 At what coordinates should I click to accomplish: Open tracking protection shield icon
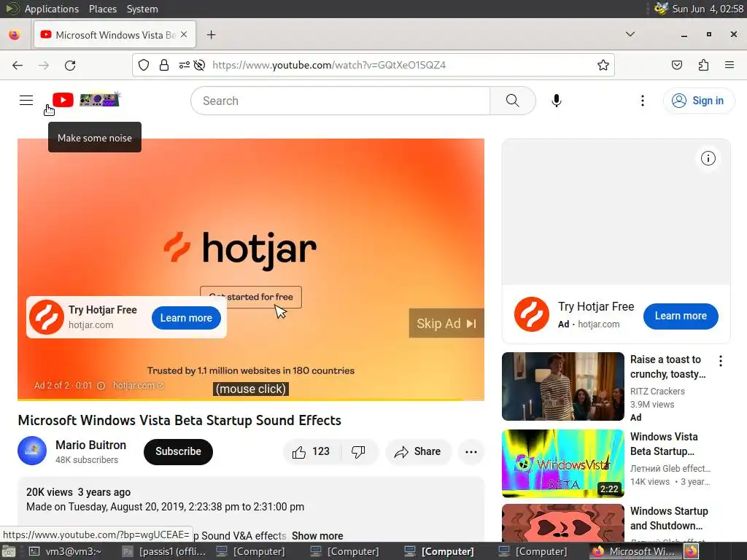[x=144, y=65]
